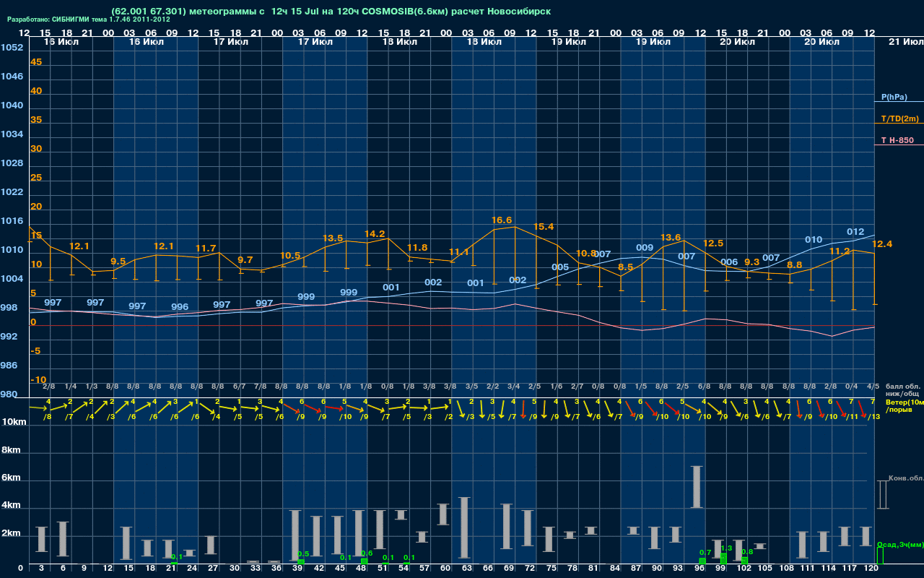Select the 9.5 temperature label
924x578 pixels.
point(118,262)
